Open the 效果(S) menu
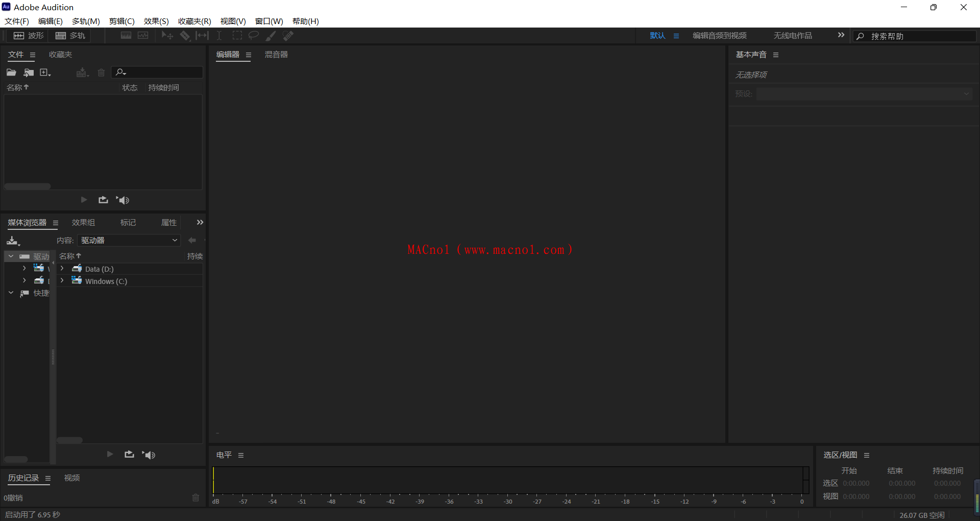The width and height of the screenshot is (980, 521). point(156,21)
